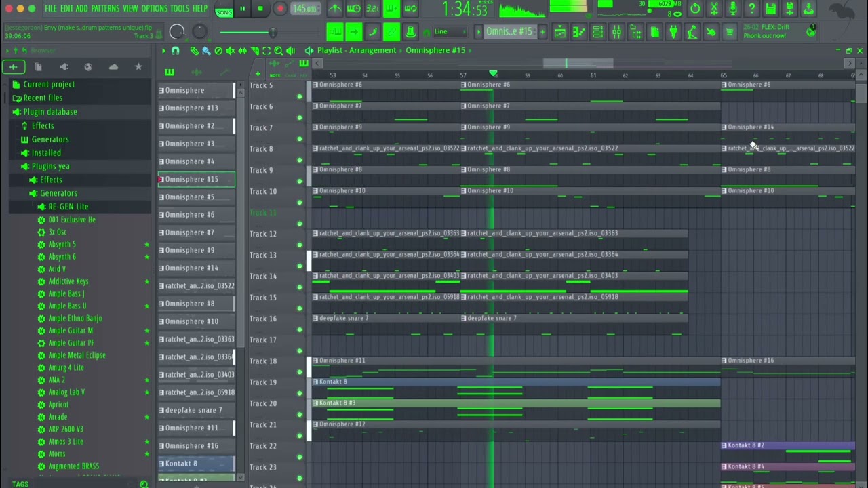
Task: Click the red record button
Action: 279,9
